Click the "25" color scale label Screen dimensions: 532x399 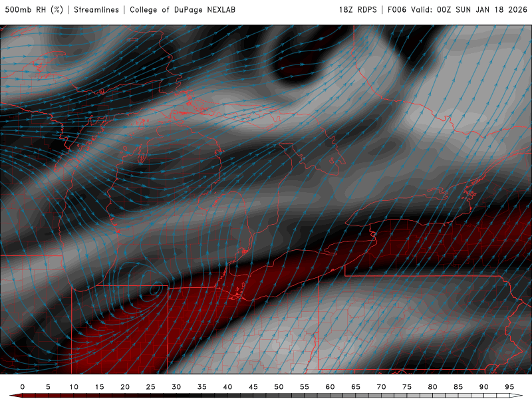(151, 387)
